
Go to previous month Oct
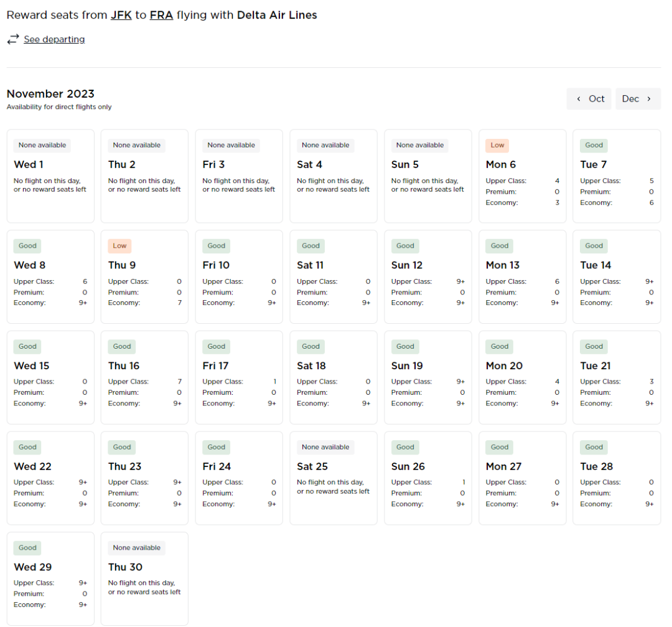coord(590,98)
